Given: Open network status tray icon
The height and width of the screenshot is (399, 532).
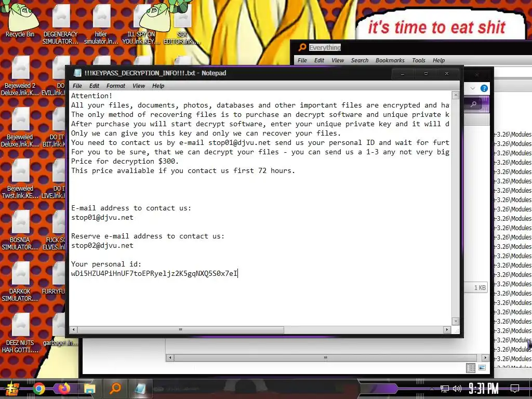Looking at the screenshot, I should click(445, 389).
